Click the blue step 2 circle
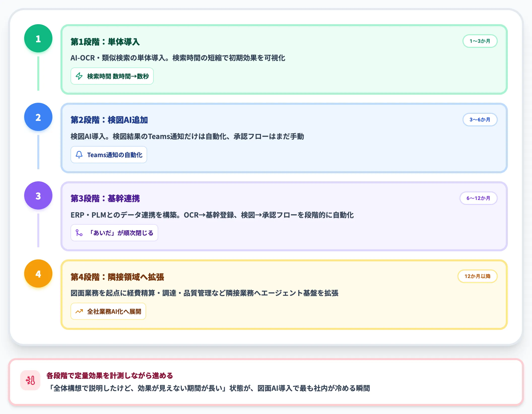 [x=38, y=117]
